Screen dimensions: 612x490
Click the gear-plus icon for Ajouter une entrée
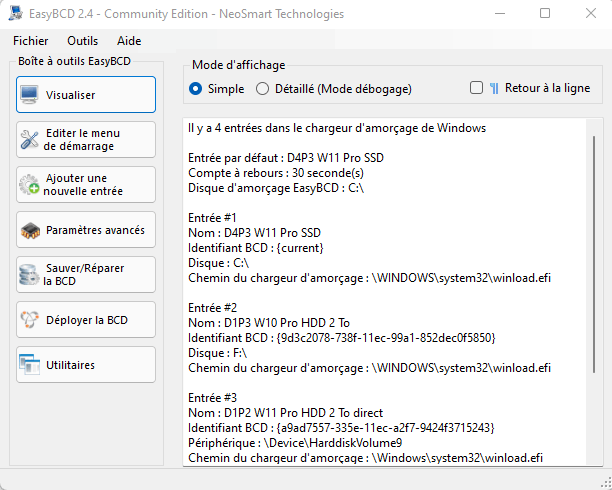(x=29, y=185)
